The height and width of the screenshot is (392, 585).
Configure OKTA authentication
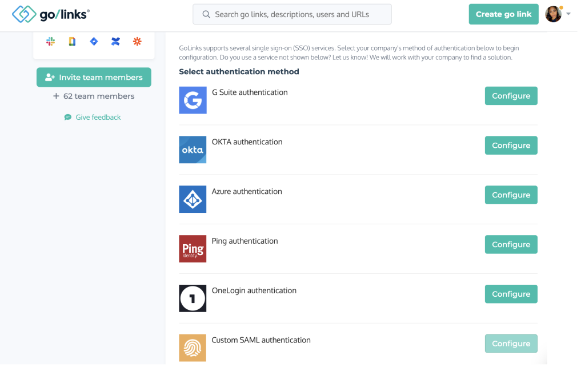[511, 145]
